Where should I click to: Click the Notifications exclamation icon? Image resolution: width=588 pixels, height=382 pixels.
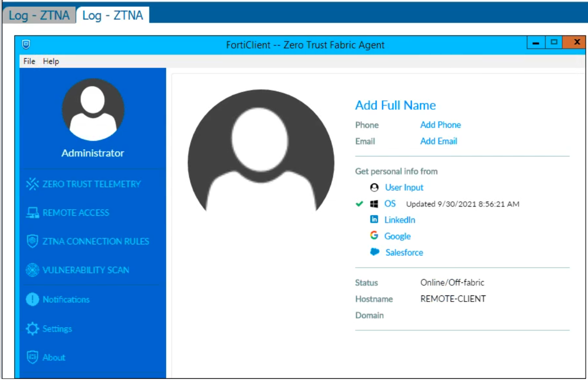tap(32, 299)
